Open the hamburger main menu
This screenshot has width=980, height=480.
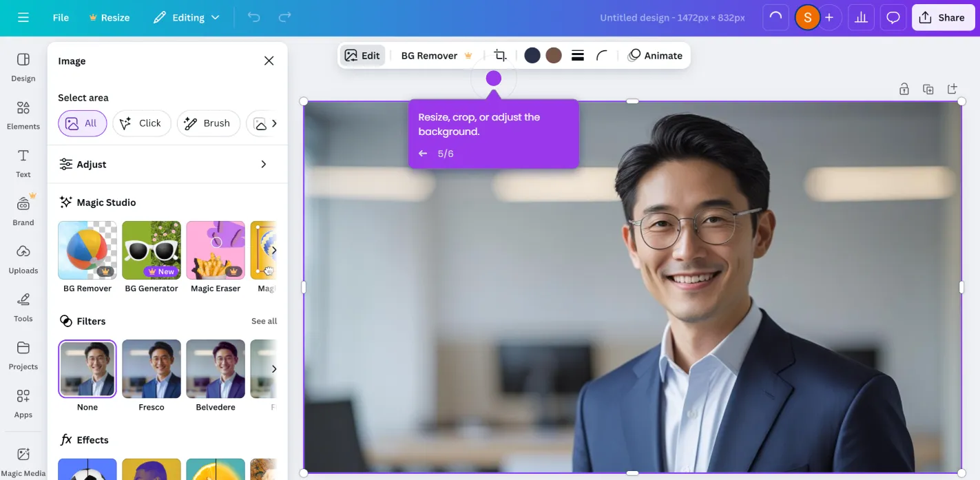pos(23,18)
